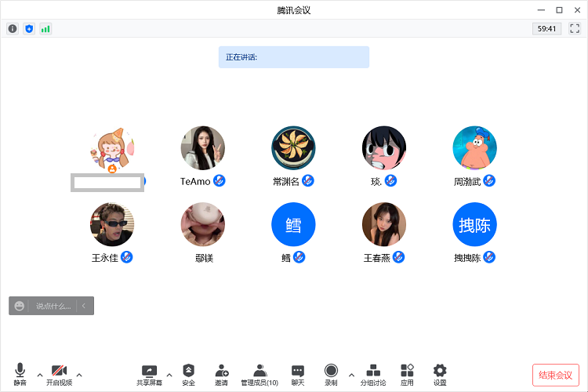The image size is (588, 392).
Task: Check the green network signal icon
Action: (45, 28)
